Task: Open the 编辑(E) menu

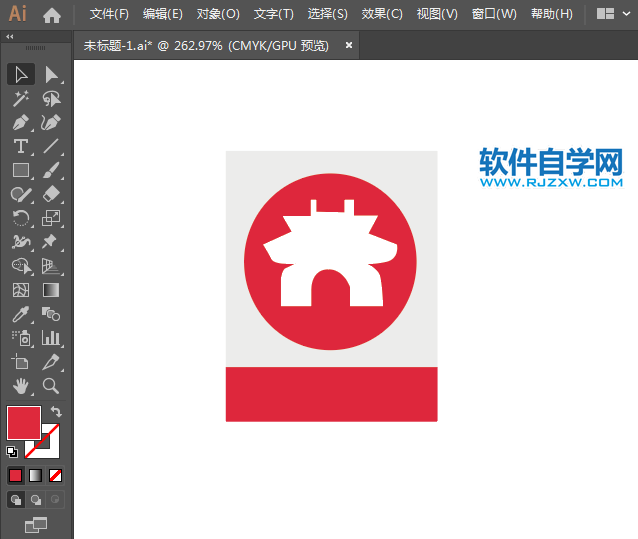Action: (163, 14)
